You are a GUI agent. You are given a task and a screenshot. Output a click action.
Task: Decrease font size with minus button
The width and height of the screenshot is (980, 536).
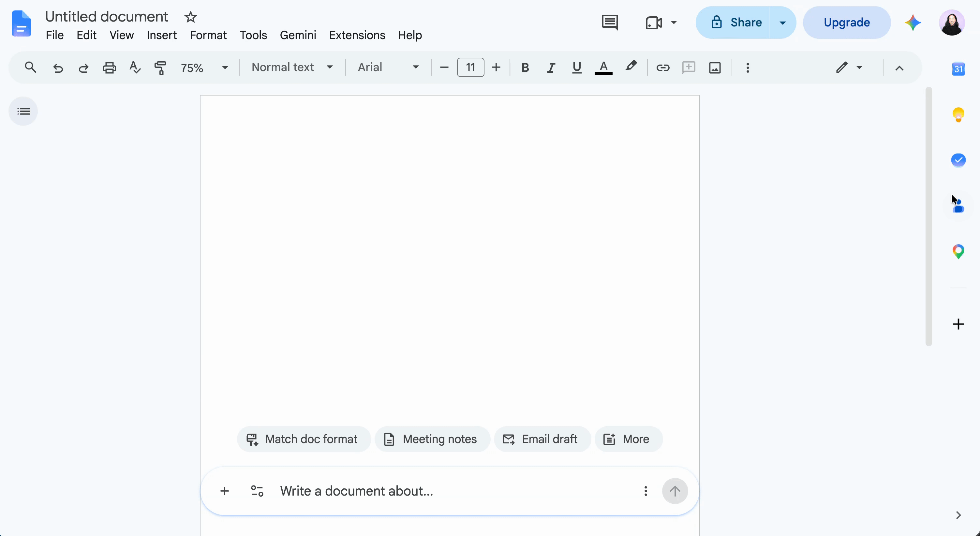coord(444,68)
